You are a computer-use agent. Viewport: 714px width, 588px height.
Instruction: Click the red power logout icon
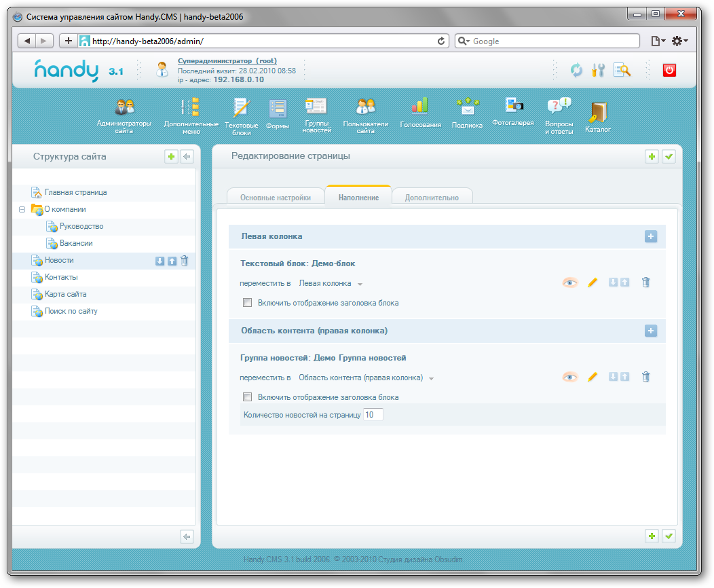669,70
